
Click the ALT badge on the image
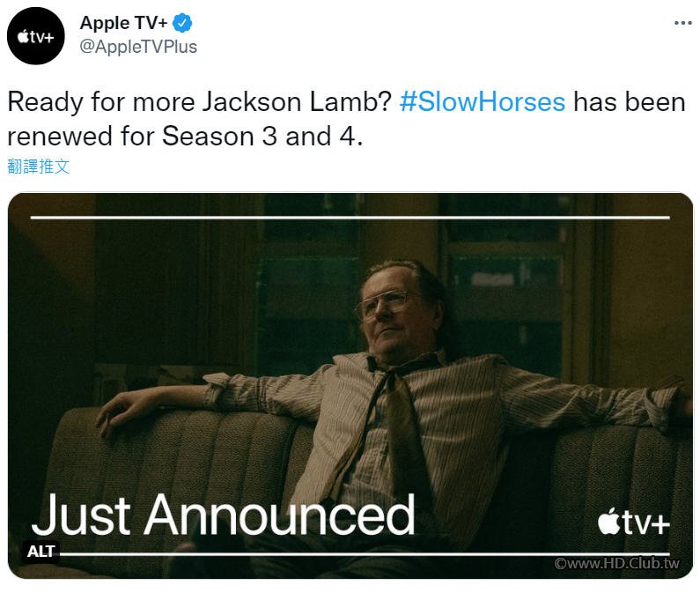coord(41,552)
